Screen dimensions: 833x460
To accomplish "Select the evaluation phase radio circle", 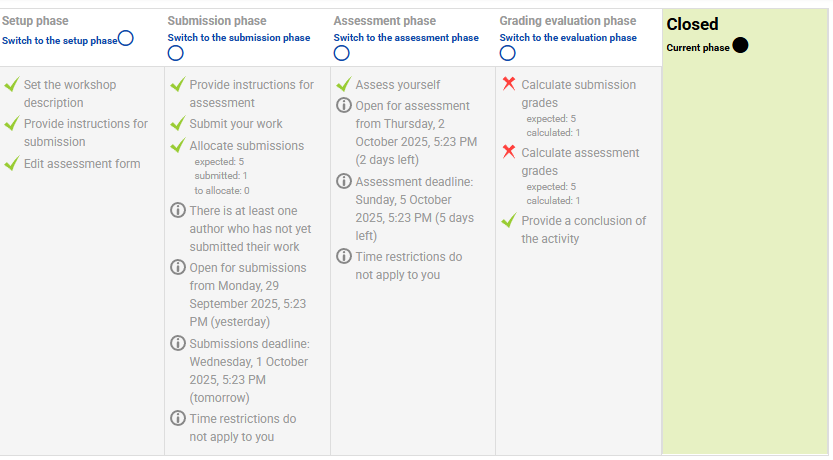I will coord(508,53).
